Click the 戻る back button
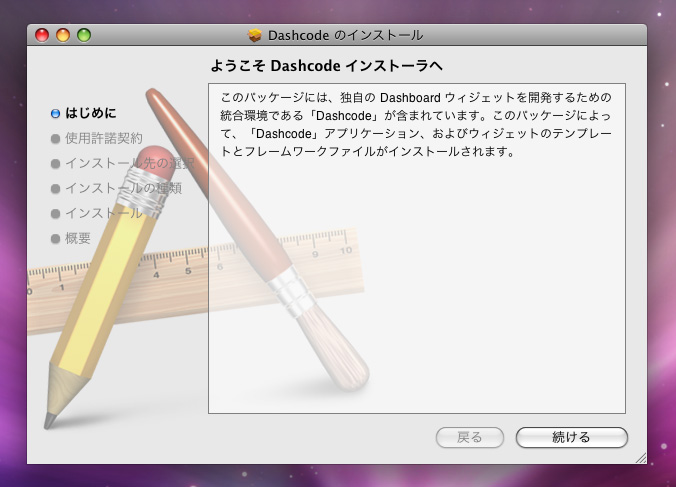This screenshot has width=676, height=487. point(469,437)
